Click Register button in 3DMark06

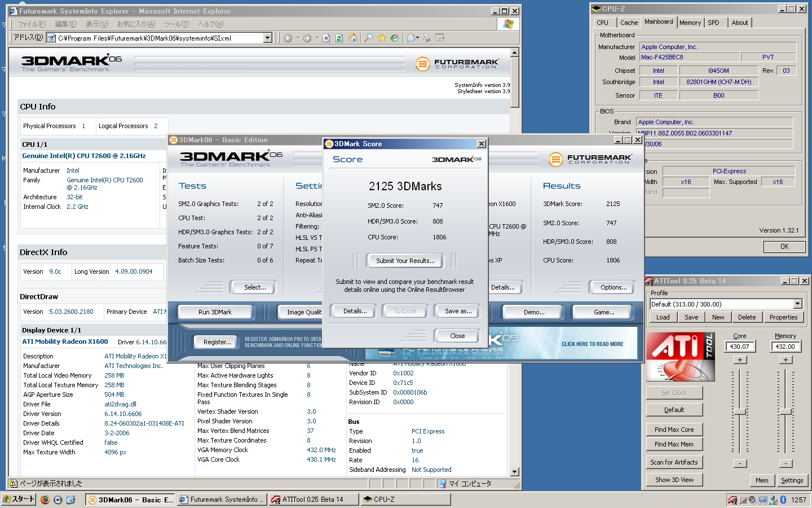click(x=217, y=342)
